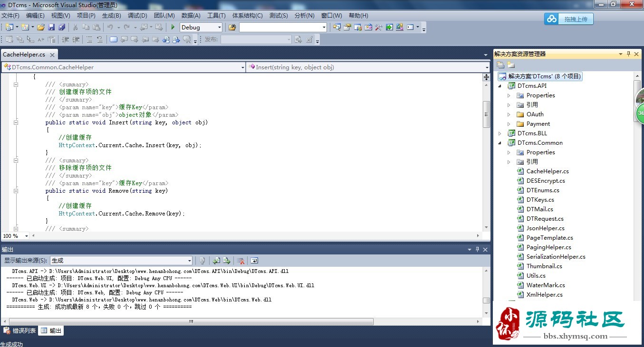Open Solution Explorer from the toolbar icon
Image resolution: width=644 pixels, height=347 pixels.
pos(337,27)
